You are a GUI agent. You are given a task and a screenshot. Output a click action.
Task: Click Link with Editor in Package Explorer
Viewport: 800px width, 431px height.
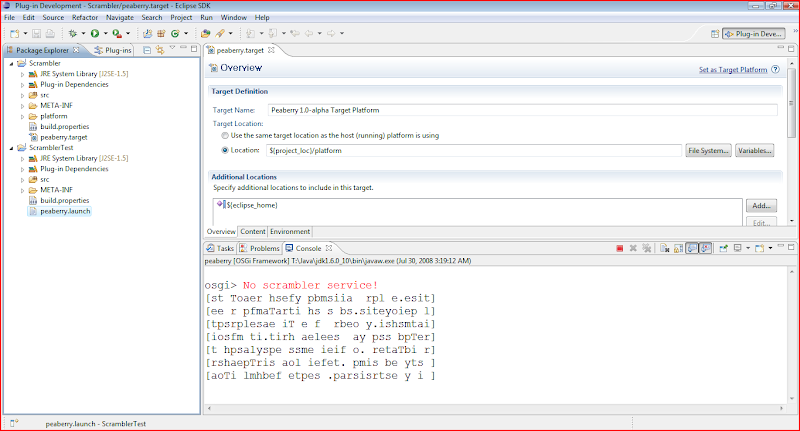pos(160,50)
